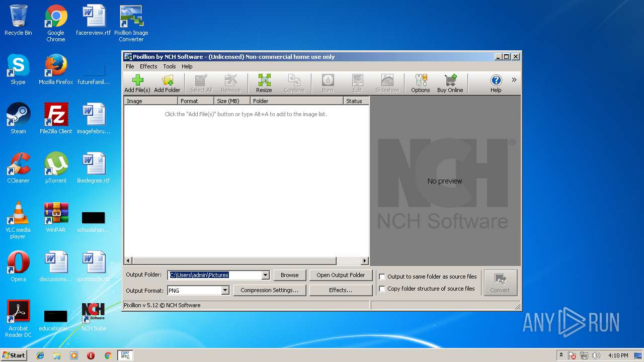
Task: Select the VLC media player shortcut
Action: point(18,220)
